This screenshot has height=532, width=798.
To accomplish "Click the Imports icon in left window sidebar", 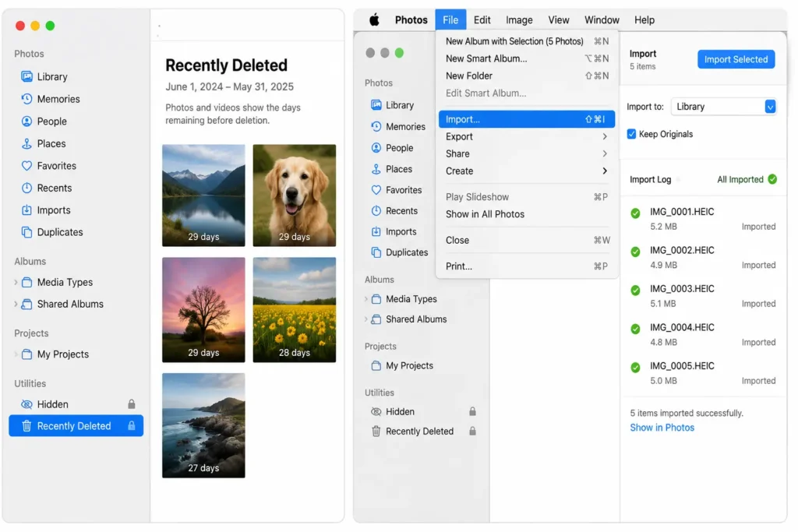I will 26,210.
